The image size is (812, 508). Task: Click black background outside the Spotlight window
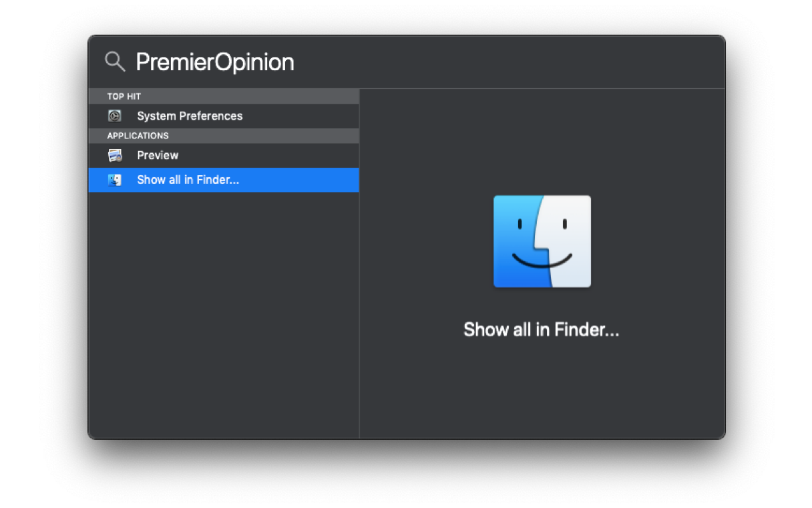(x=40, y=267)
